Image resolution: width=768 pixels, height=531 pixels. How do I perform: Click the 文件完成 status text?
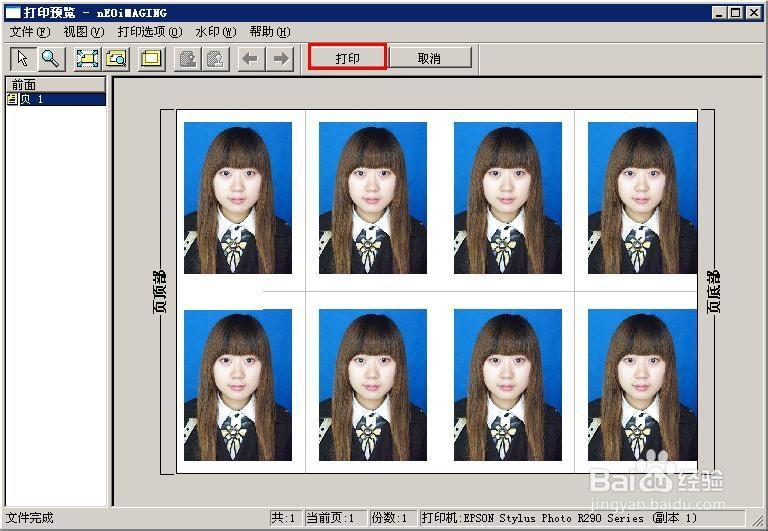pyautogui.click(x=29, y=518)
